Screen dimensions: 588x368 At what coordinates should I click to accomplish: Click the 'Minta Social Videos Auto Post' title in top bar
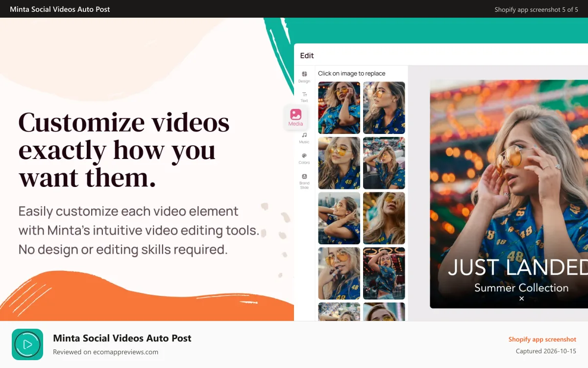(60, 9)
